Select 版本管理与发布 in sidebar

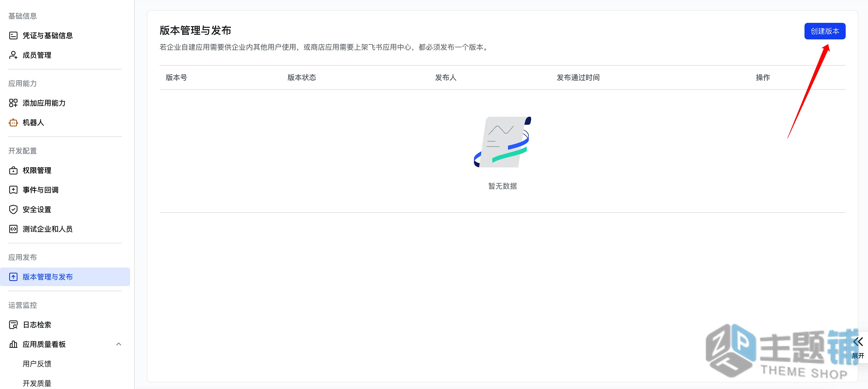coord(65,277)
